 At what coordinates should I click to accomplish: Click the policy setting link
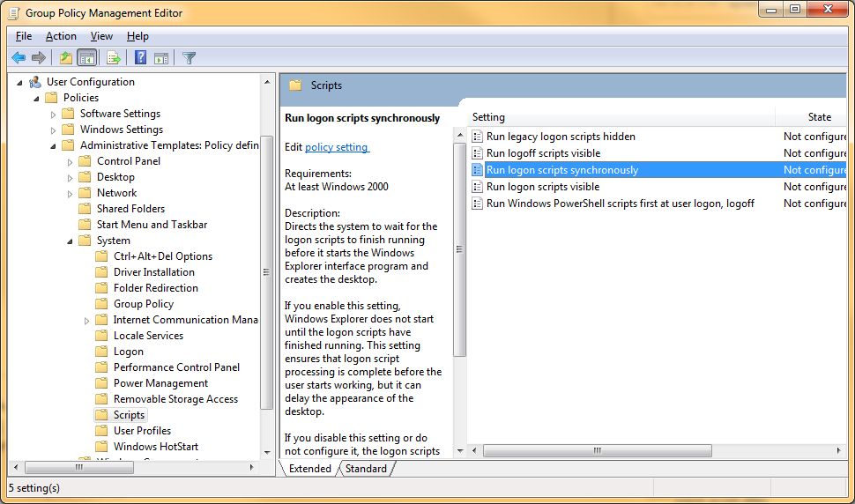click(x=337, y=147)
